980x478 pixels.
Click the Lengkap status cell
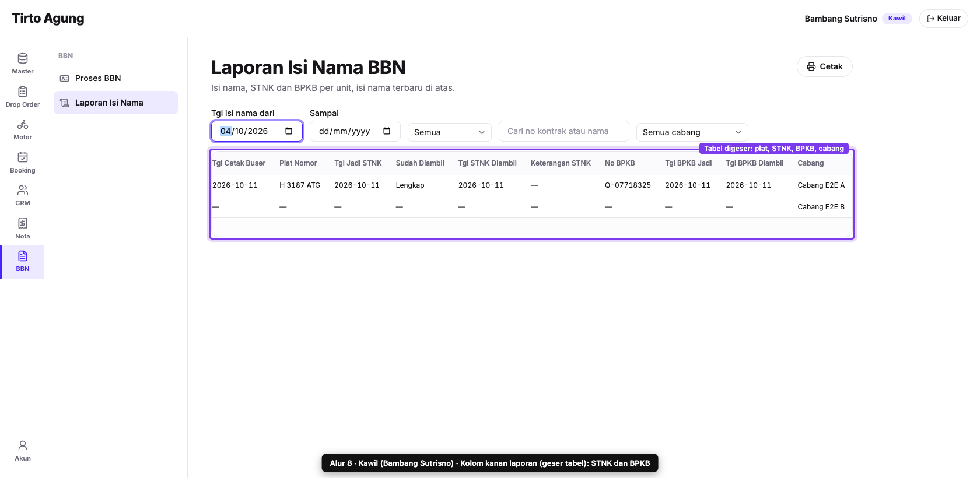410,185
